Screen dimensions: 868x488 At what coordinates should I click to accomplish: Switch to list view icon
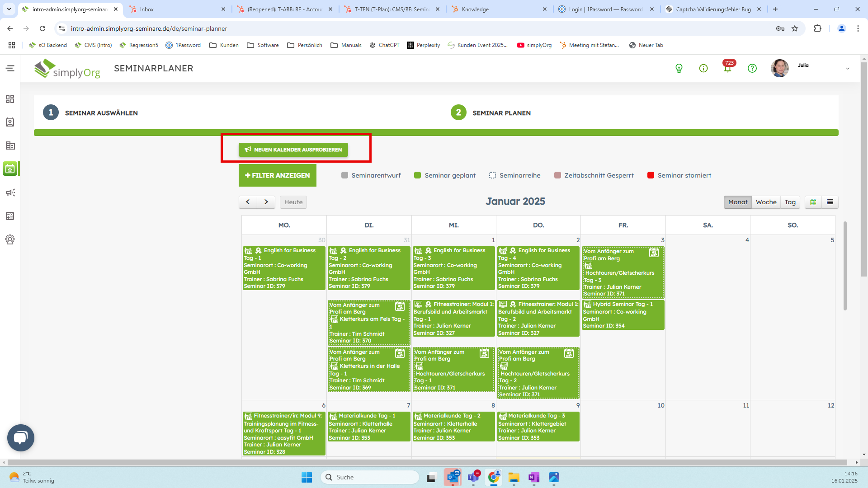[830, 202]
